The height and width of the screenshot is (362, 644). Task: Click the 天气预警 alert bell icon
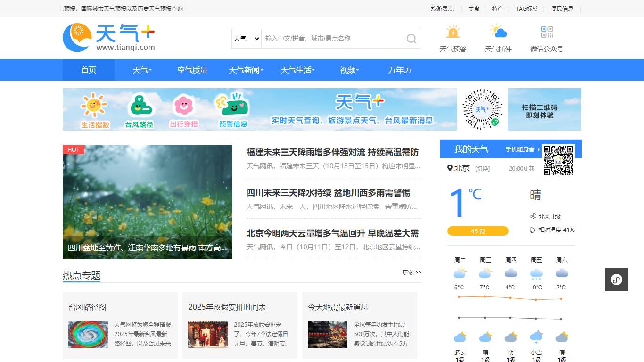453,32
